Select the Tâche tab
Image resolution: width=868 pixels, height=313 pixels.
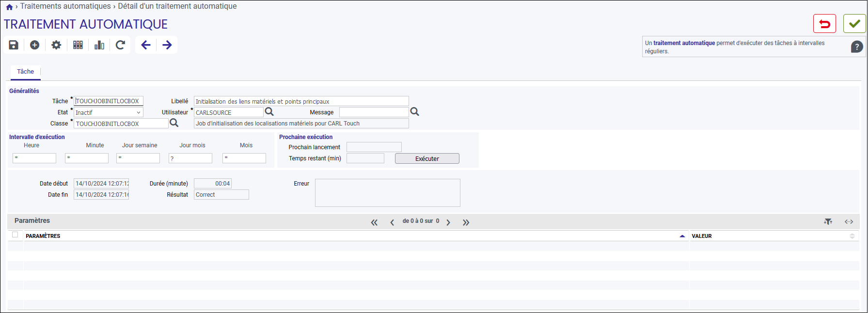26,72
